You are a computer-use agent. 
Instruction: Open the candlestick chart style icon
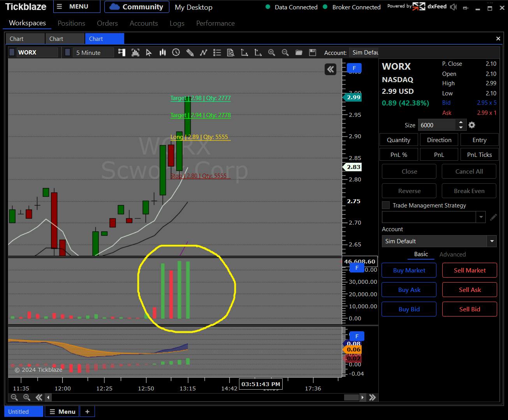click(x=162, y=53)
